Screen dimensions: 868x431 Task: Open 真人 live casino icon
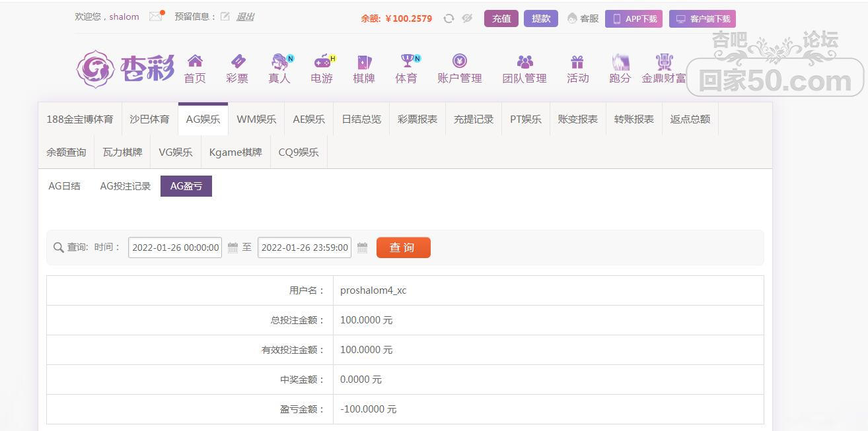click(x=281, y=61)
